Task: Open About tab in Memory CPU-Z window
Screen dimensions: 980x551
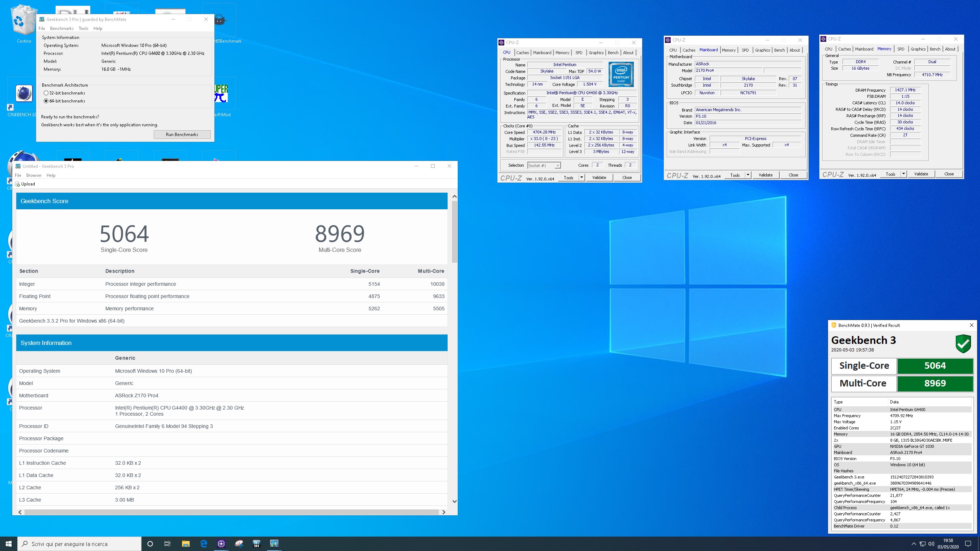Action: 950,49
